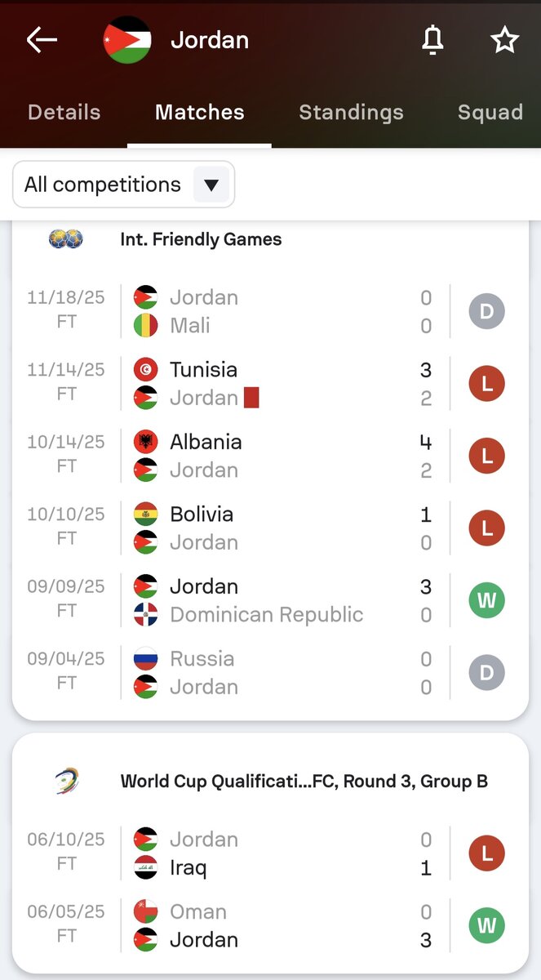The width and height of the screenshot is (541, 980).
Task: Open the Int. Friendly Games competition
Action: point(201,239)
